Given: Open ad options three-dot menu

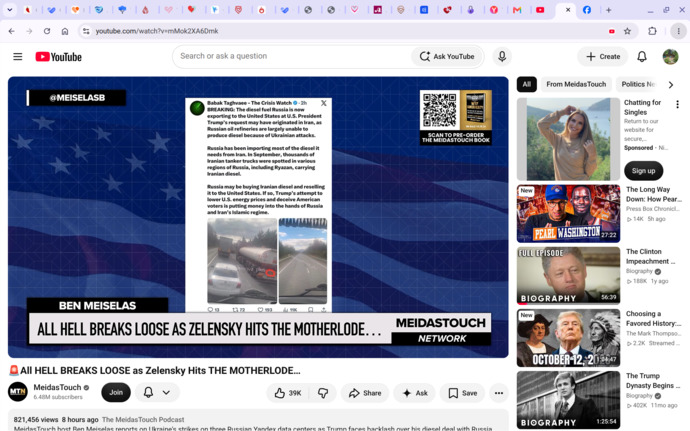Looking at the screenshot, I should (x=677, y=104).
